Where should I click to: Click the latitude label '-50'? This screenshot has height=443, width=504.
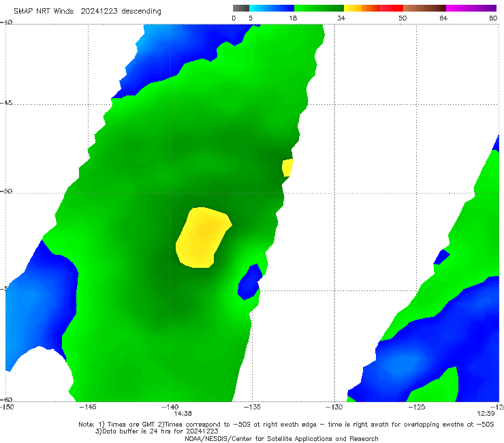coord(6,192)
